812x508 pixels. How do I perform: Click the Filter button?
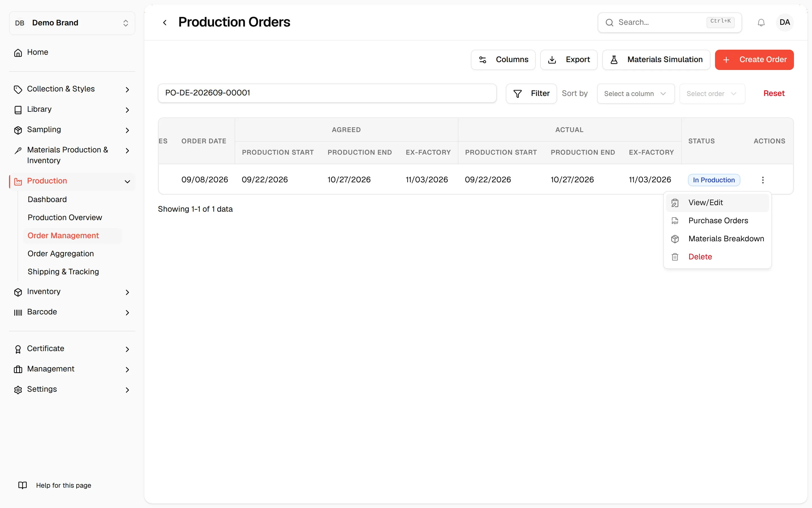pos(531,94)
